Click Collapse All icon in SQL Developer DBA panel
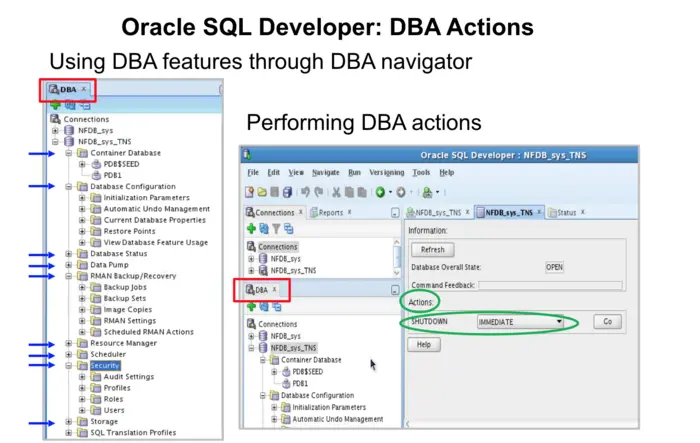The width and height of the screenshot is (700, 443). (277, 306)
